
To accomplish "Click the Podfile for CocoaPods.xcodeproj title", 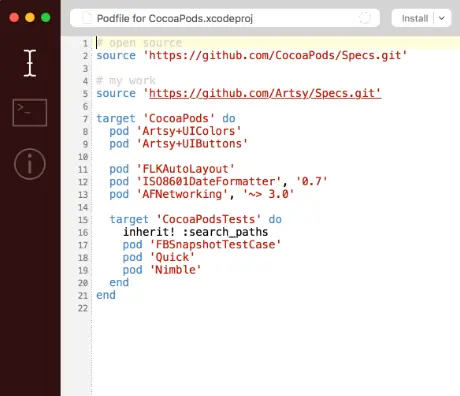I will coord(175,18).
